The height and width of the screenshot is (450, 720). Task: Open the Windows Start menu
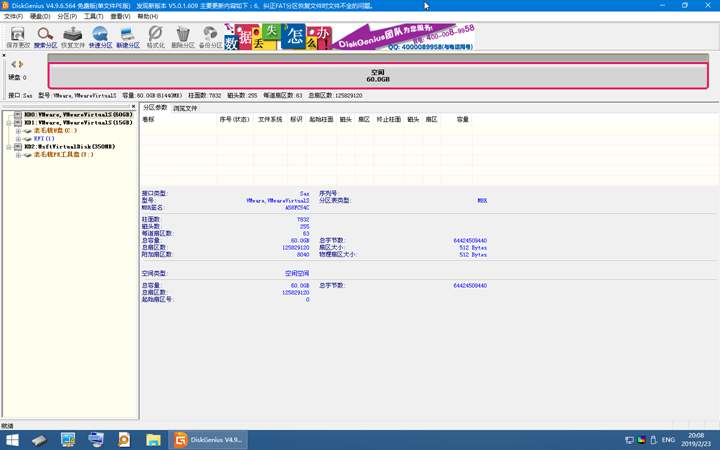pyautogui.click(x=10, y=439)
